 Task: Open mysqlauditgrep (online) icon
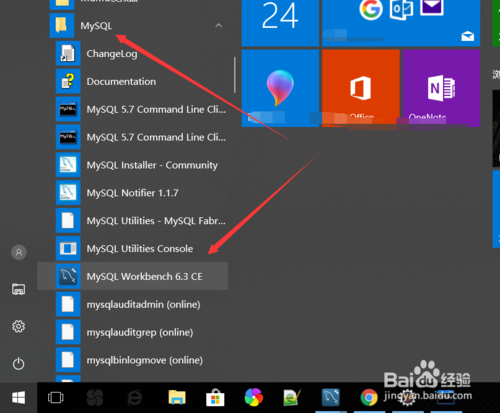68,332
